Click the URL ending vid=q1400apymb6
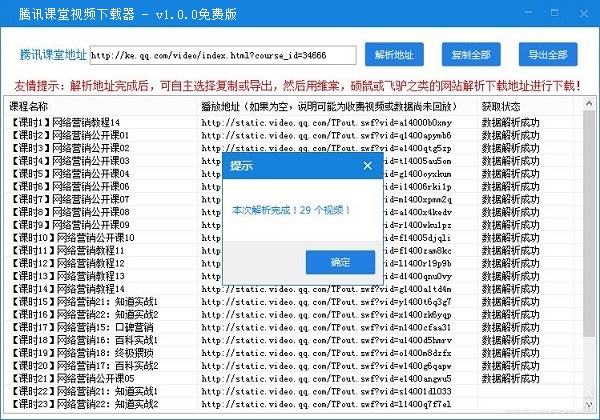Image resolution: width=600 pixels, height=420 pixels. (326, 135)
